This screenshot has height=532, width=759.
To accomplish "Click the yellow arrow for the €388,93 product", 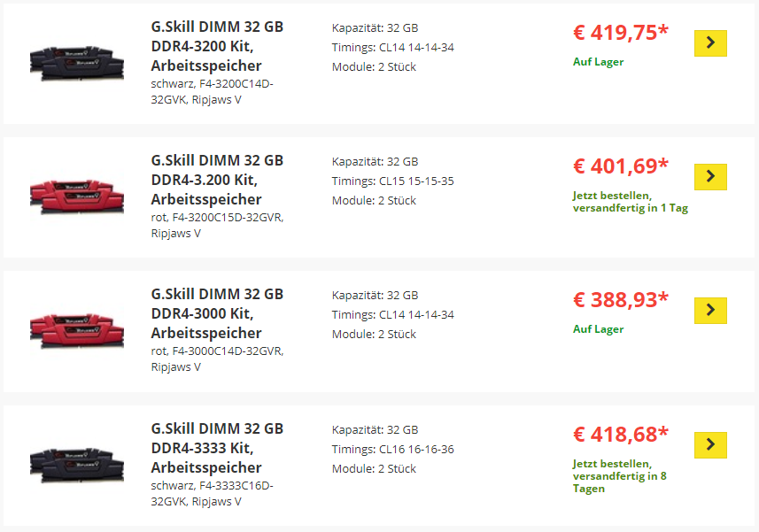I will [x=710, y=310].
